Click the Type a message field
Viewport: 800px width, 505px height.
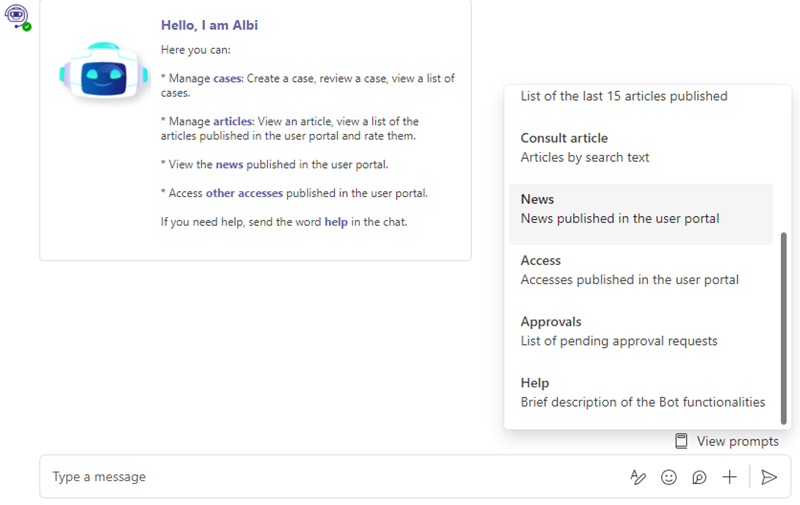coord(332,477)
